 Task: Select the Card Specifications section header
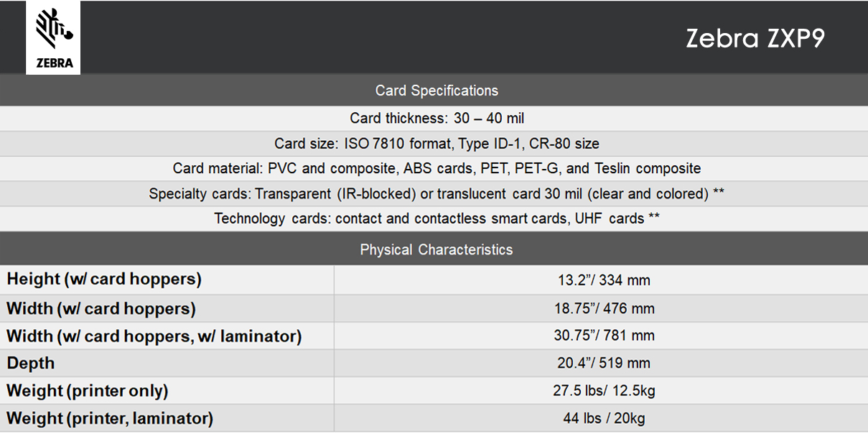(437, 91)
